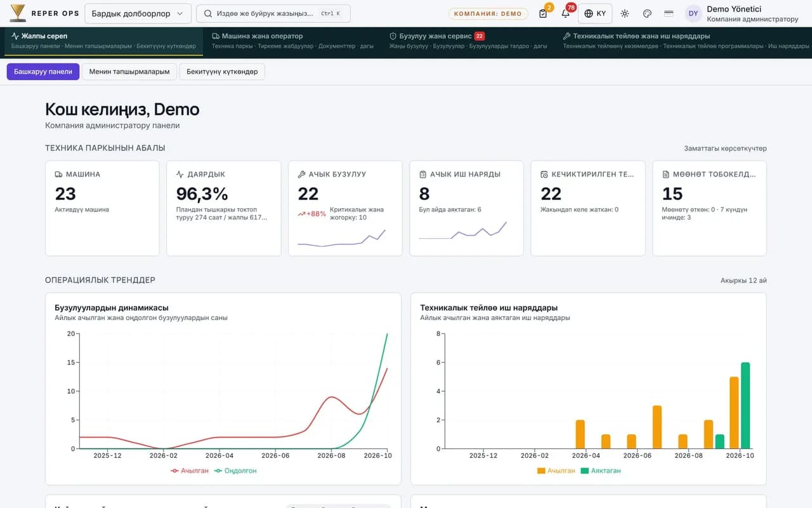The image size is (812, 508).
Task: Toggle the light/dark theme sun icon
Action: (625, 13)
